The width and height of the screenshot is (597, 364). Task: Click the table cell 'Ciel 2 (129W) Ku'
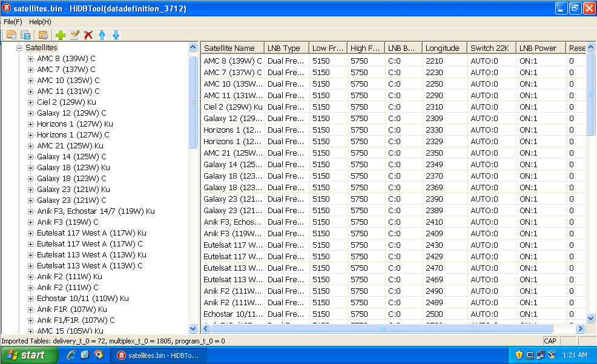click(x=233, y=107)
